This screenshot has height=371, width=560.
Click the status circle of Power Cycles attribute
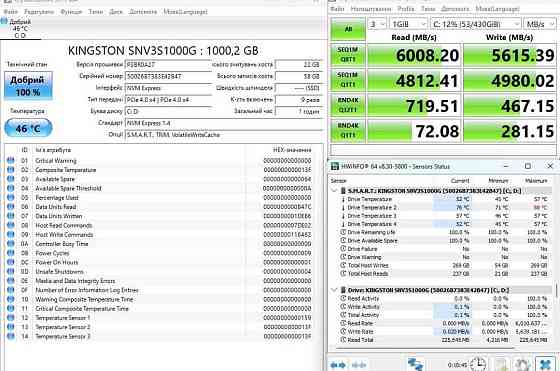coord(11,253)
